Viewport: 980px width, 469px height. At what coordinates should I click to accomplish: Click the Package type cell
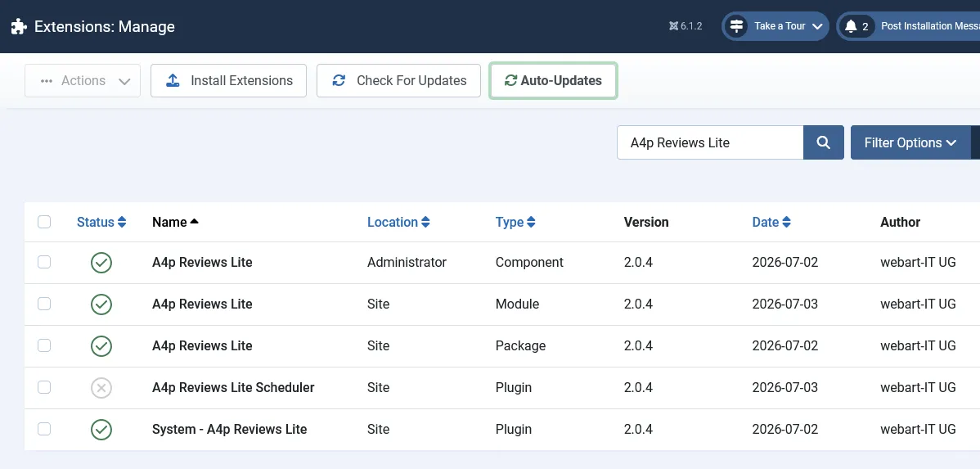pos(520,345)
